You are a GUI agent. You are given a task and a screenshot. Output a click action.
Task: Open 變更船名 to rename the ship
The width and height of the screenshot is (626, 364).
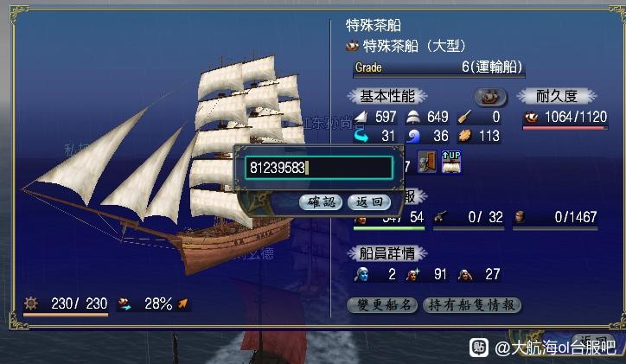(382, 305)
